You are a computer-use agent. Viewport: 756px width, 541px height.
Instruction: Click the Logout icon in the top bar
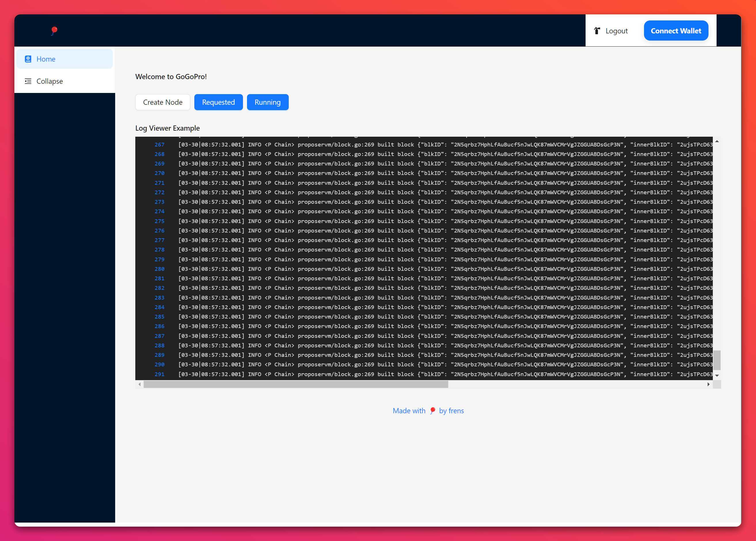pos(597,30)
